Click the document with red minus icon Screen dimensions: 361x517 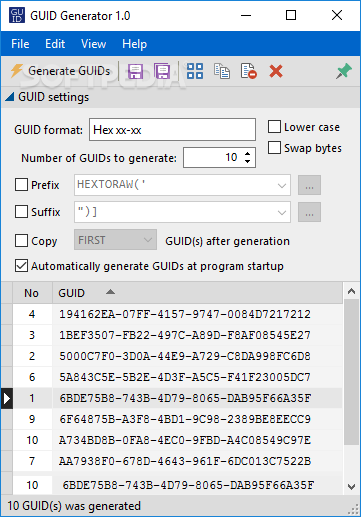(x=249, y=71)
